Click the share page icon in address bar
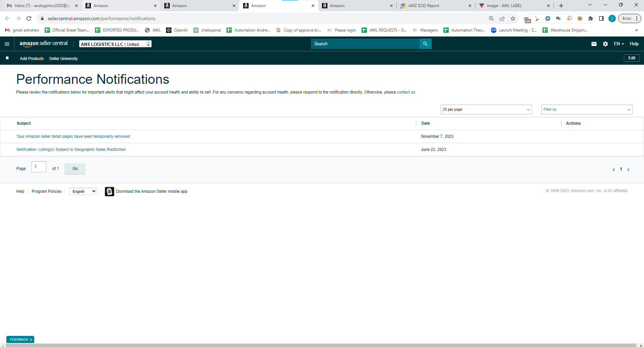The image size is (644, 347). click(502, 18)
